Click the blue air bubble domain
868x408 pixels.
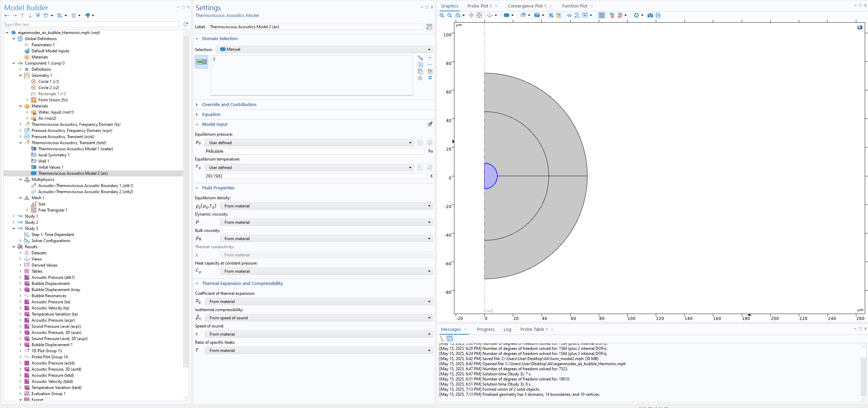pyautogui.click(x=490, y=176)
